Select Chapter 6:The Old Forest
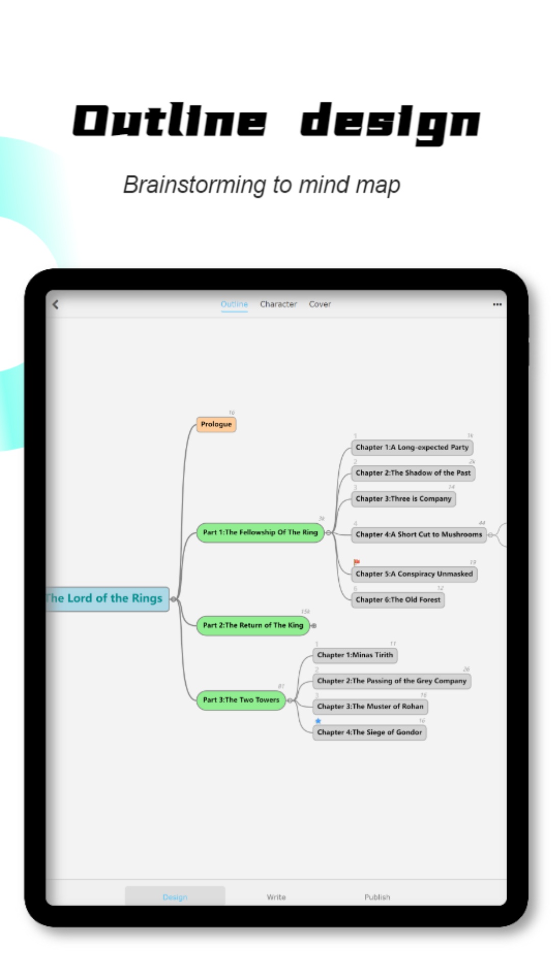Screen dimensions: 551x980 398,600
